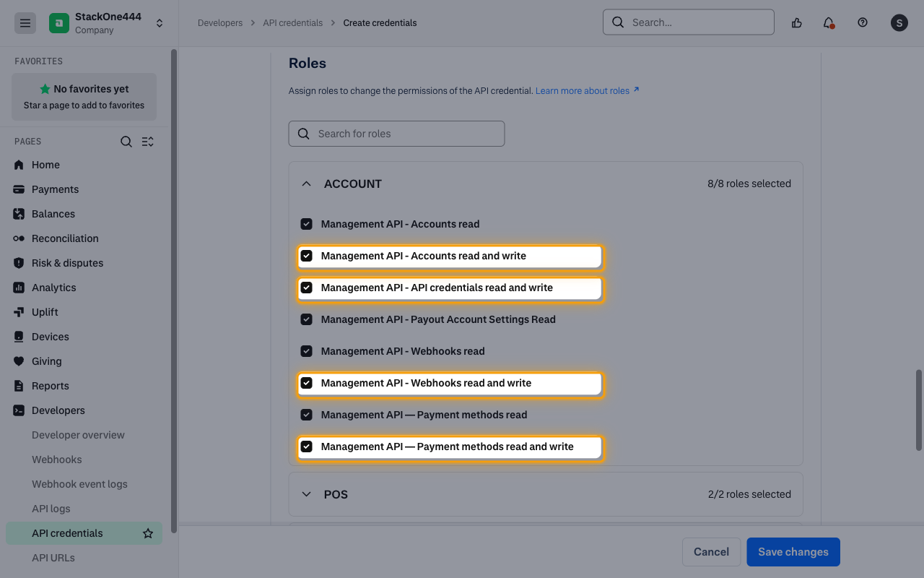Screen dimensions: 924x578
Task: Expand the POS roles group
Action: tap(306, 494)
